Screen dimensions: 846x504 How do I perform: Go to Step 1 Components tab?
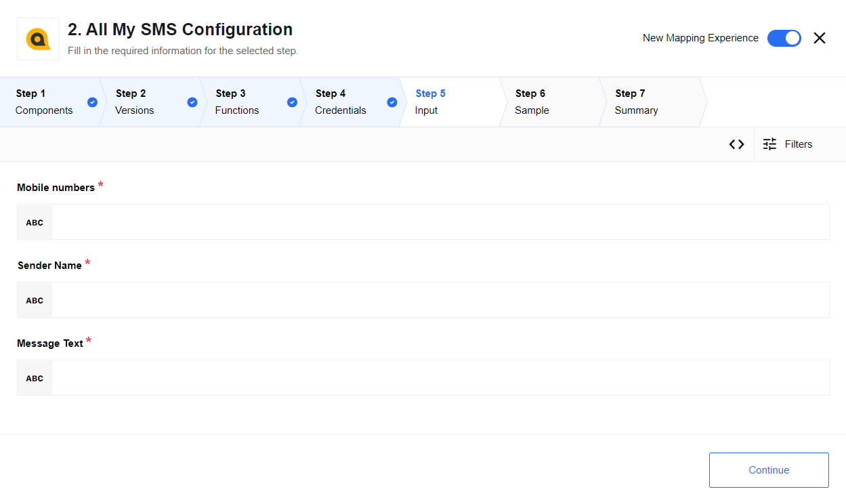click(51, 102)
